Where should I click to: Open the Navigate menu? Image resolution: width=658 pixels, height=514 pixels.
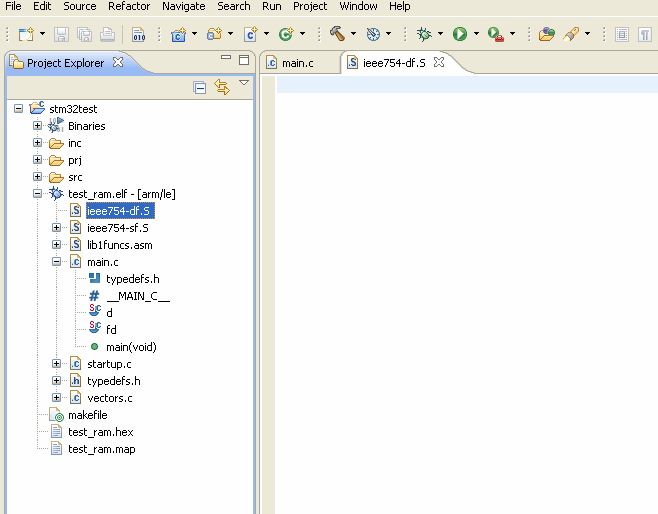(x=183, y=6)
